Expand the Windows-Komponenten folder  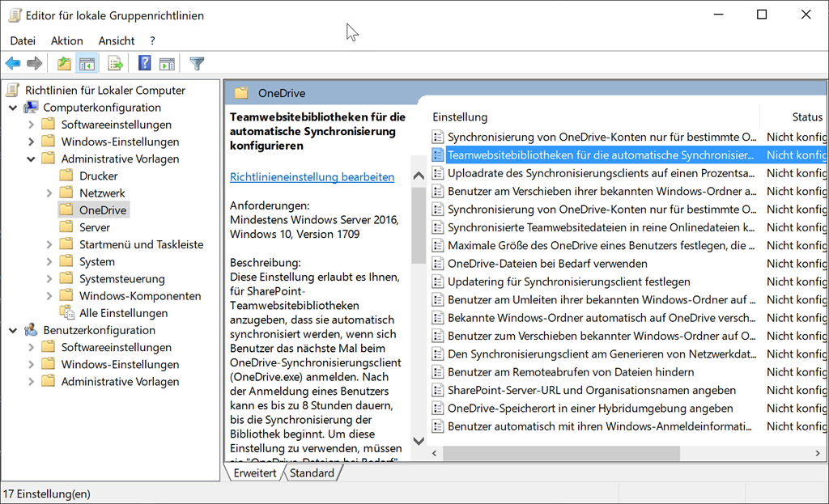49,296
